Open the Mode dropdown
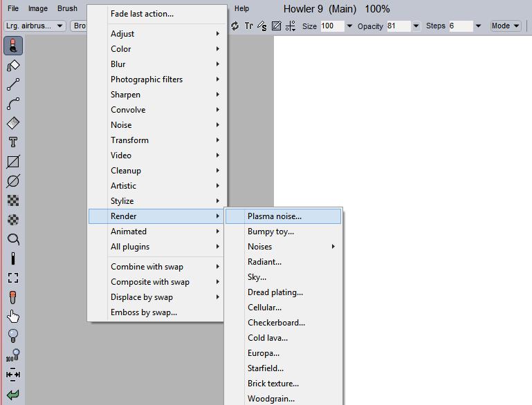Screen dimensions: 532x405 point(505,26)
